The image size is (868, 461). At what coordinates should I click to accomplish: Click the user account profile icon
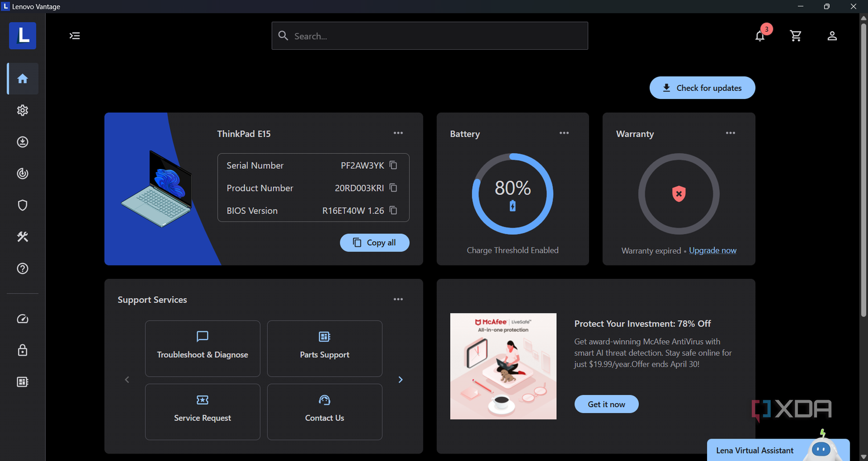(832, 36)
